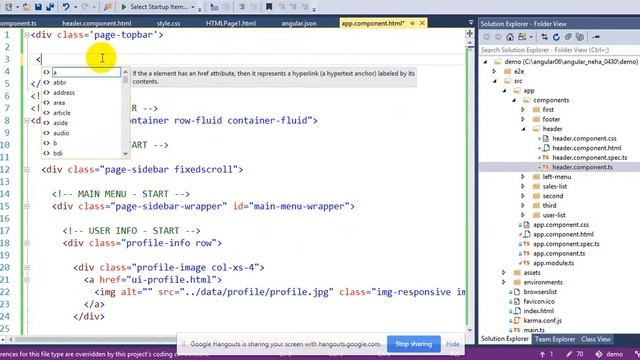Open the document tab list dropdown
The image size is (640, 360).
coord(471,23)
